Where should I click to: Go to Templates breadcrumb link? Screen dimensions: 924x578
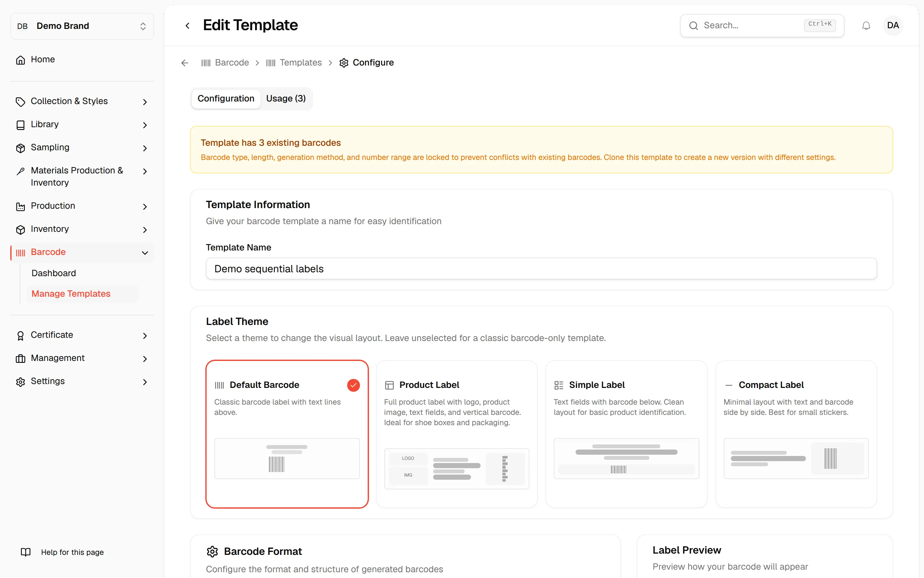tap(294, 63)
